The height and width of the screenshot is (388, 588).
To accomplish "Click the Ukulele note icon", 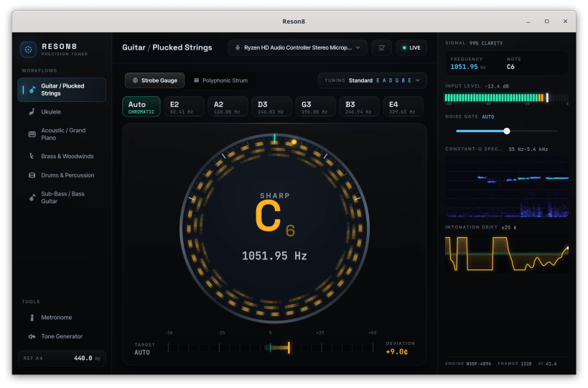I will 32,112.
